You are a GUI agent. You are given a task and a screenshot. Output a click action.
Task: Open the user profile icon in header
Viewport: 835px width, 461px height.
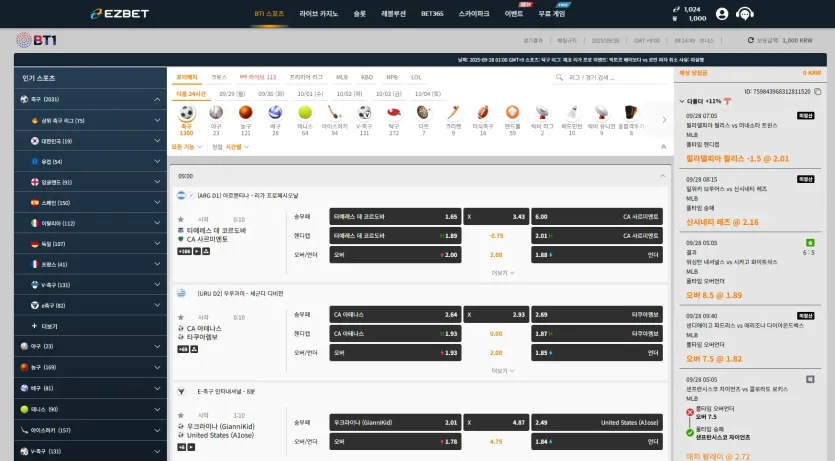pyautogui.click(x=722, y=14)
